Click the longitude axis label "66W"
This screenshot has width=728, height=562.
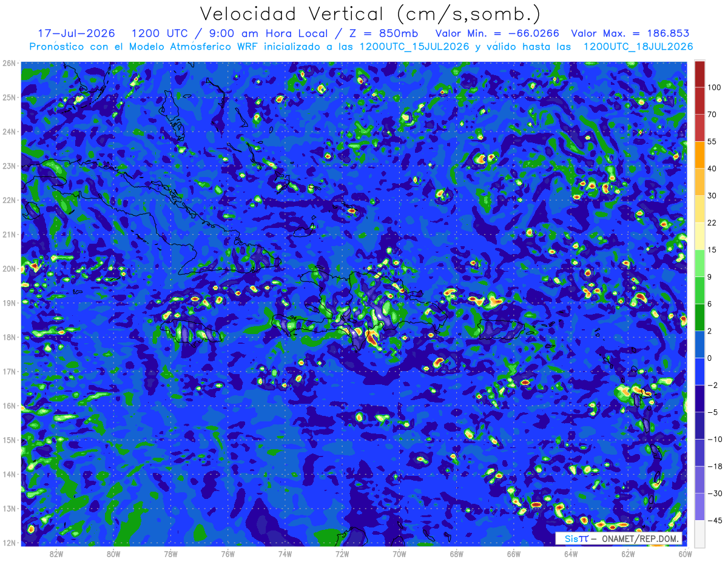pos(513,554)
